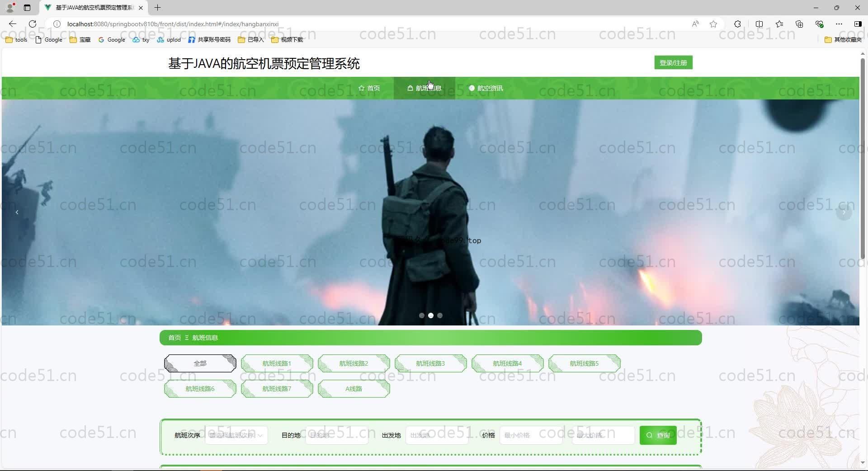Open the 视频下载 bookmark folder
Screen dimensions: 868x471
287,40
